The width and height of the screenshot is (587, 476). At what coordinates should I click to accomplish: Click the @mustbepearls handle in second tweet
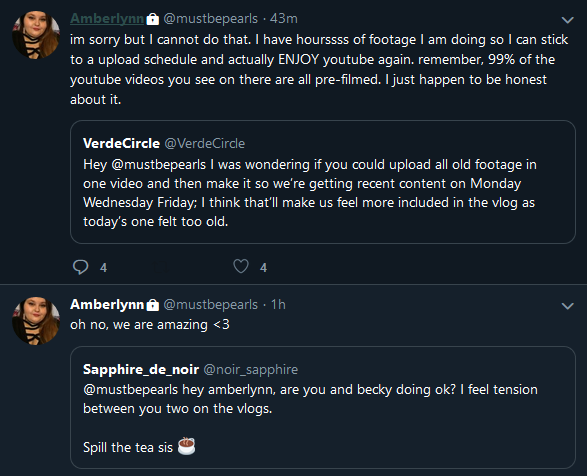click(x=210, y=305)
